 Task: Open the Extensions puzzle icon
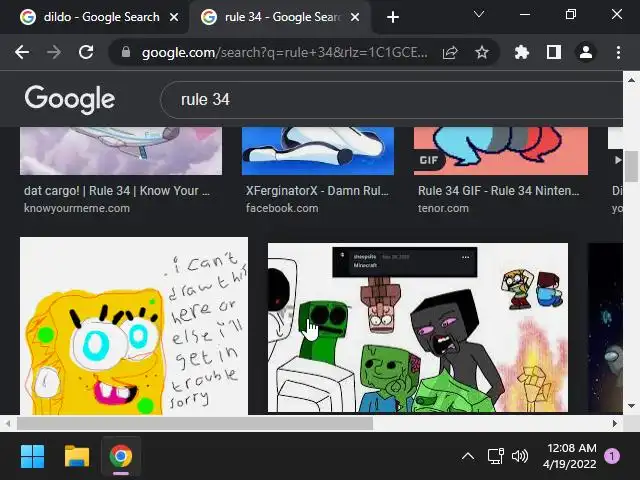522,52
